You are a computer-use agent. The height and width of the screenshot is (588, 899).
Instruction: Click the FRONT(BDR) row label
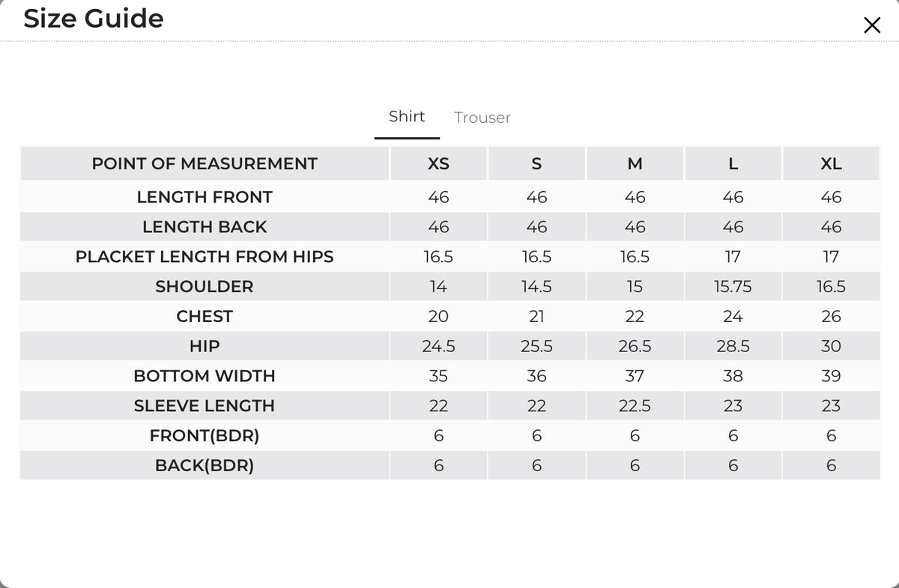(205, 436)
